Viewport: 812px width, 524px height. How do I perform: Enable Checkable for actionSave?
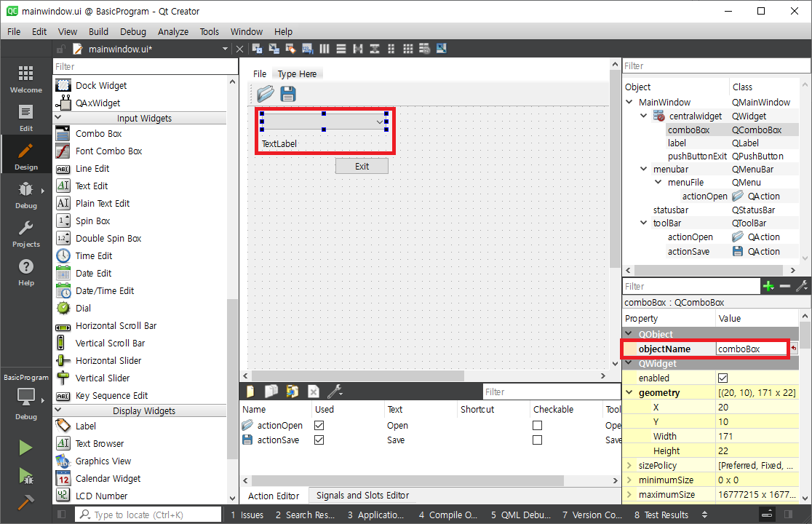(x=538, y=440)
